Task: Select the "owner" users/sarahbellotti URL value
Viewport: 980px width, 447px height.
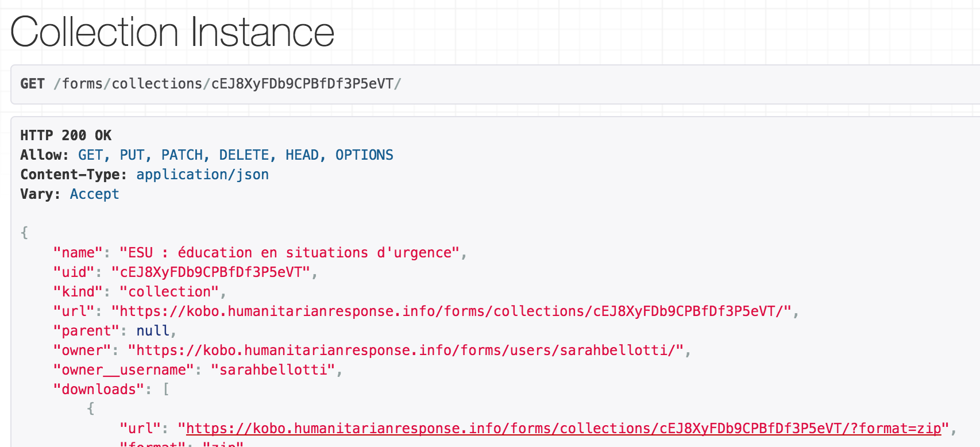Action: coord(406,350)
